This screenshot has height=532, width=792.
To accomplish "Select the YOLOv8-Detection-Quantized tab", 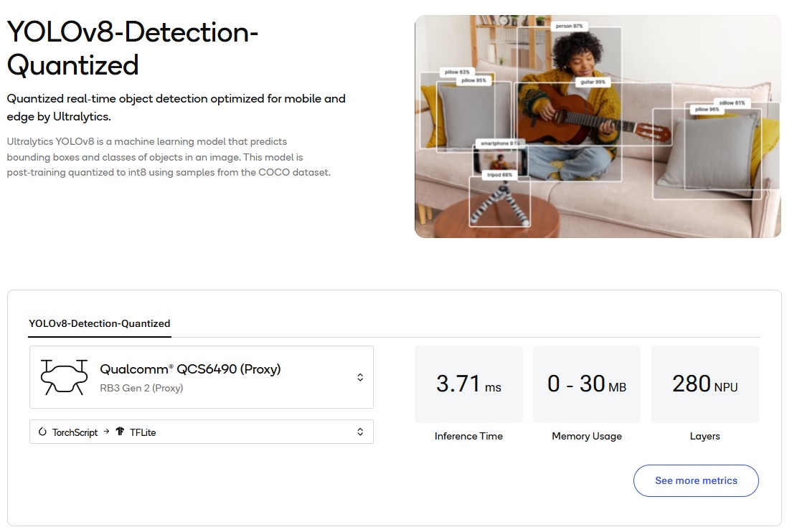I will [100, 323].
